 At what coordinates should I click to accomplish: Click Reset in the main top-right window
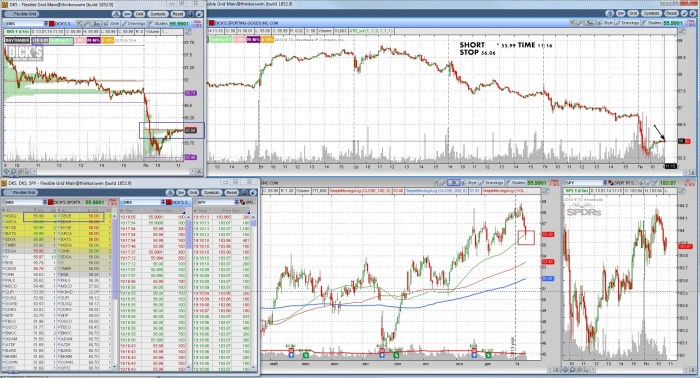click(x=671, y=13)
